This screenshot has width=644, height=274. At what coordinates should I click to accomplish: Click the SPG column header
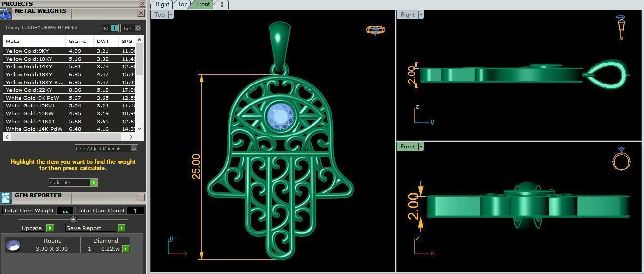tap(127, 41)
